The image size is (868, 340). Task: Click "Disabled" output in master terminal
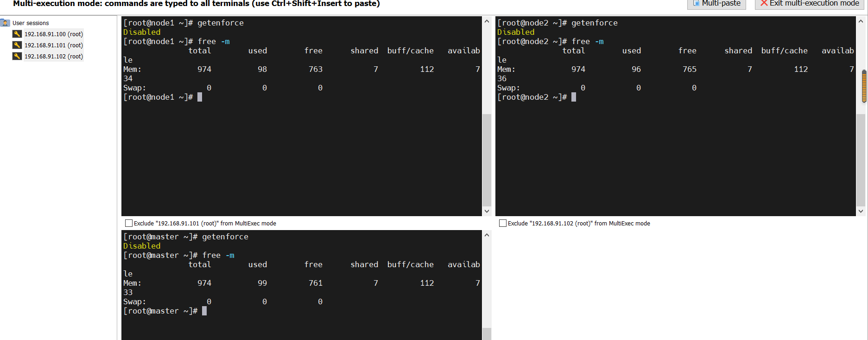(142, 246)
